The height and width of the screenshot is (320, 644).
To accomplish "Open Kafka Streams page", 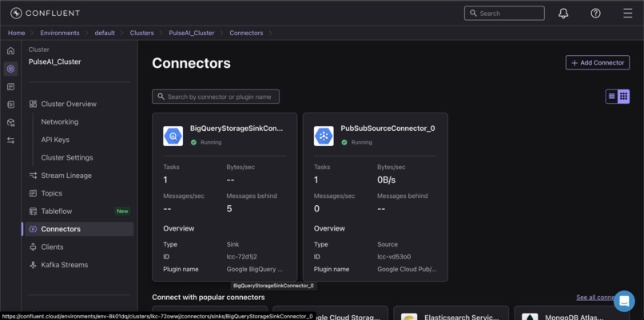I will pyautogui.click(x=65, y=265).
